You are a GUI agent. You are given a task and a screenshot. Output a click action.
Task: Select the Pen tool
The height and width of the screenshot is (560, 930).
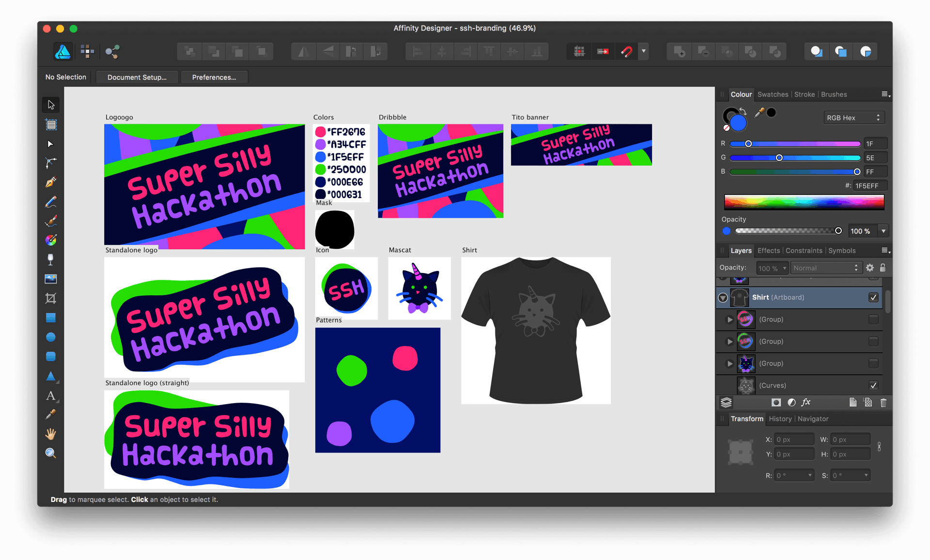pos(51,182)
